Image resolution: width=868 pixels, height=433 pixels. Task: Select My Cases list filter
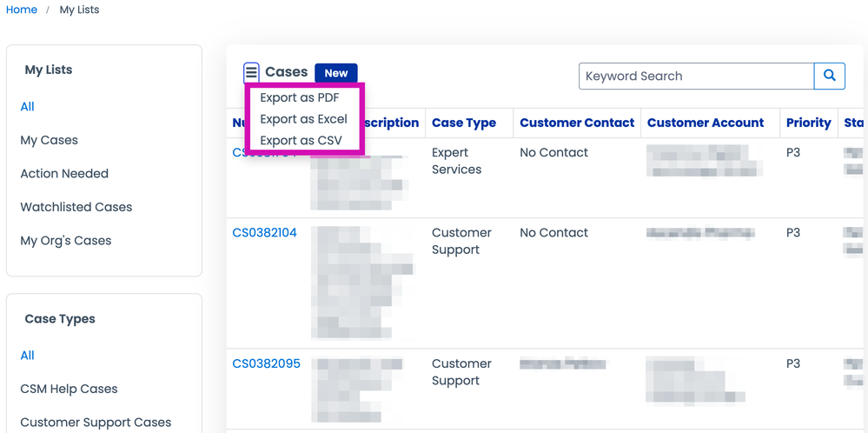50,140
